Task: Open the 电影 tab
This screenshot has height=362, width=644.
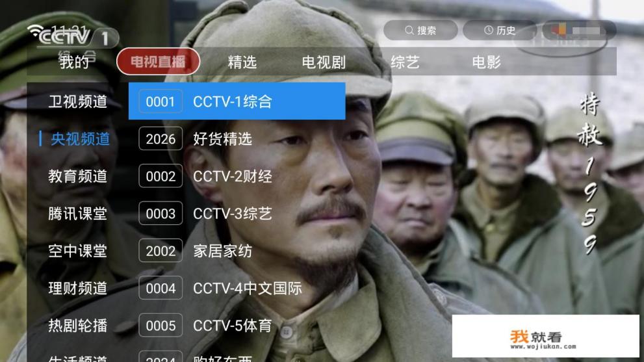Action: click(x=486, y=62)
